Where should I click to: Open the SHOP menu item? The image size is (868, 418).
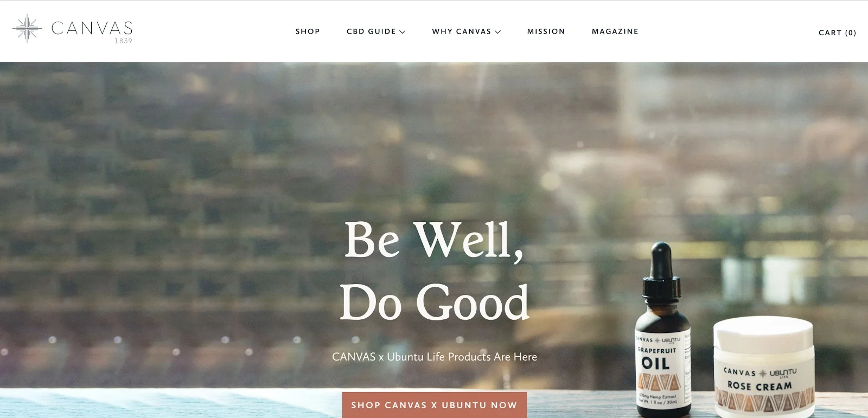(308, 31)
